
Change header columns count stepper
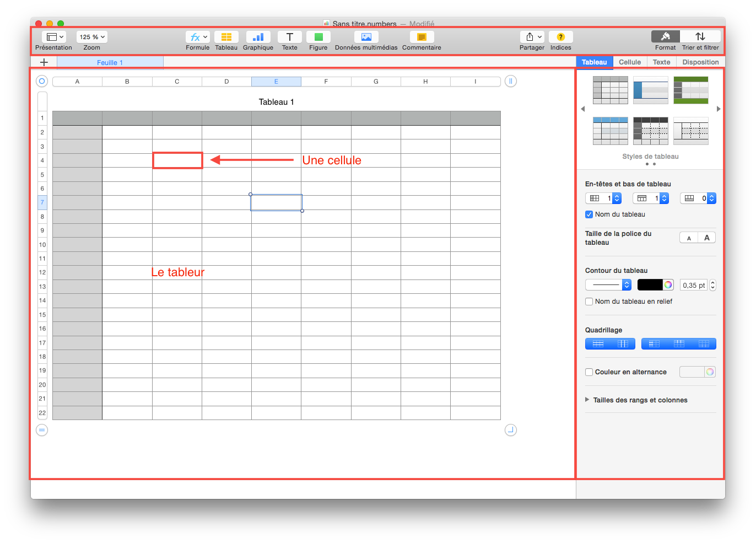pyautogui.click(x=617, y=198)
